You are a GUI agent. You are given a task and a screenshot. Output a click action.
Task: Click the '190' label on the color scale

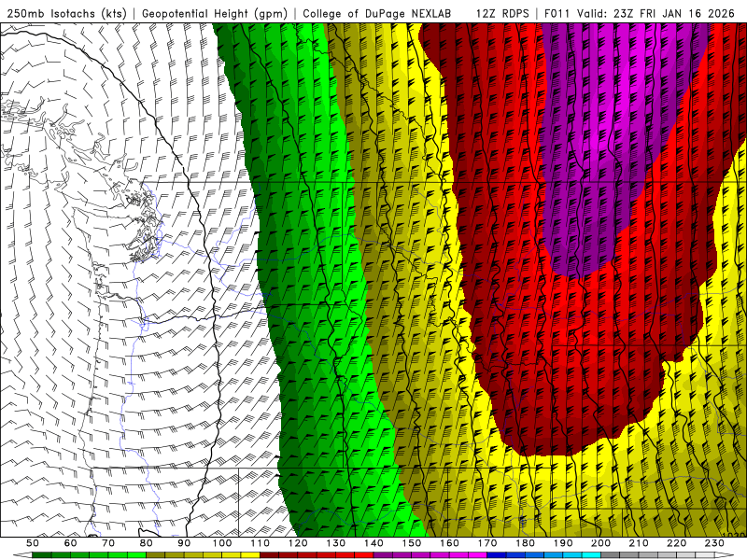(x=563, y=543)
